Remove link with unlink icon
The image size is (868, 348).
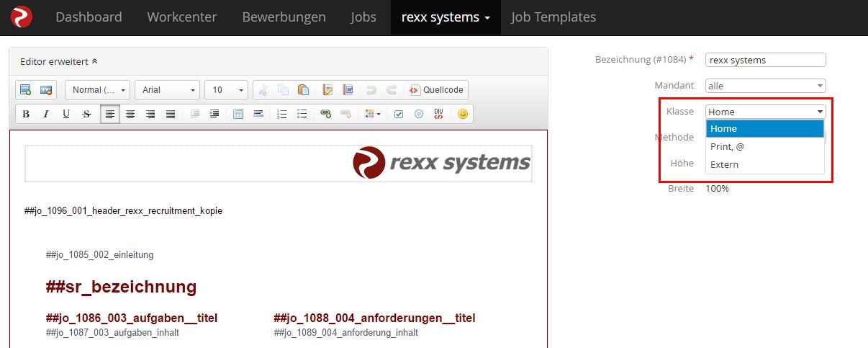(346, 114)
